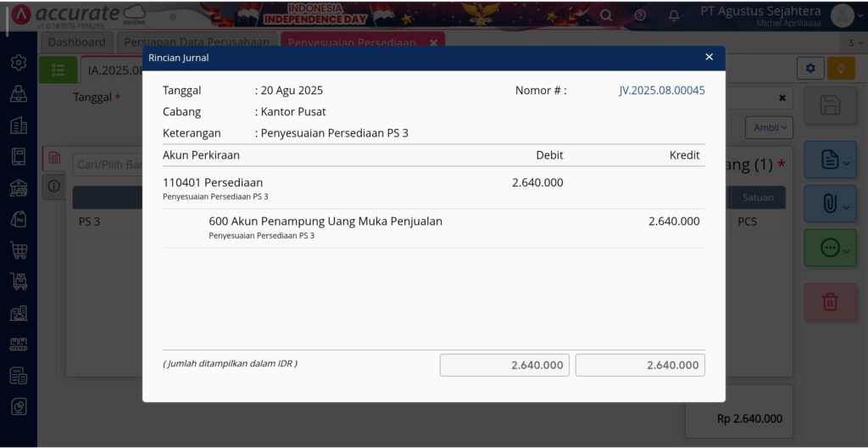Screen dimensions: 868x448
Task: Click the green list view icon
Action: tap(58, 70)
